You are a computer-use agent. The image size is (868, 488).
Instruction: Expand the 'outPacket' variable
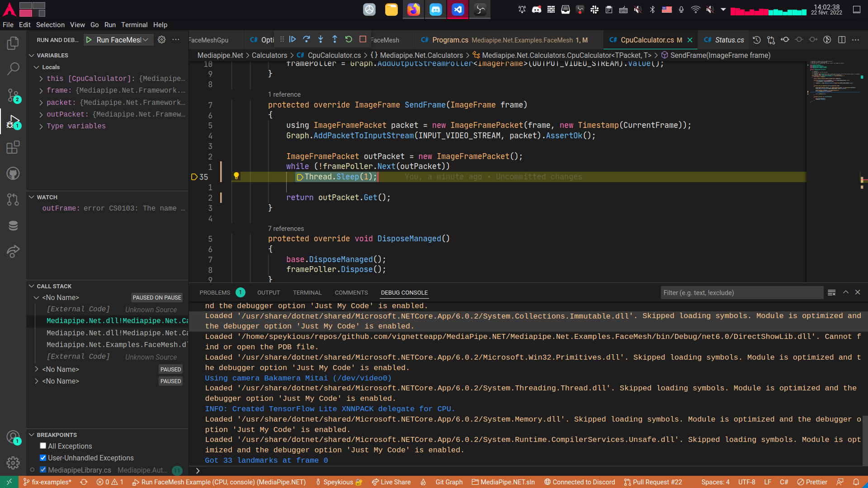(41, 114)
